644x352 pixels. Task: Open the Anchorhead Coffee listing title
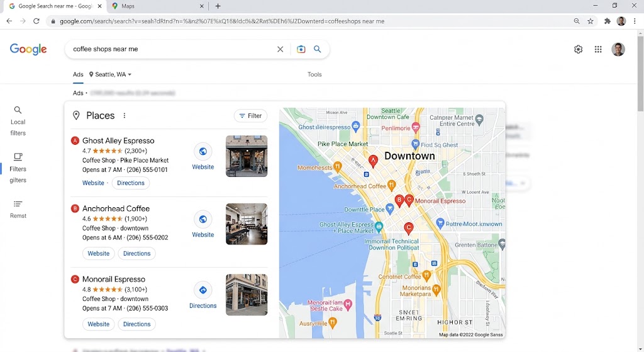[x=116, y=208]
